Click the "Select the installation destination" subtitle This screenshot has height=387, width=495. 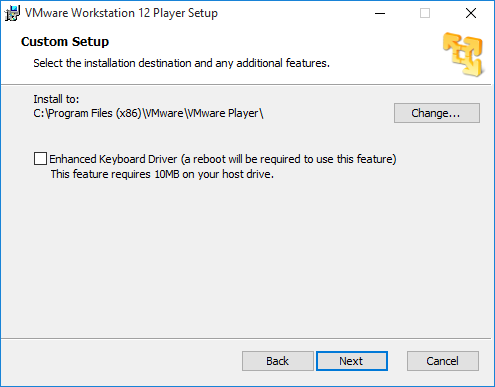181,63
